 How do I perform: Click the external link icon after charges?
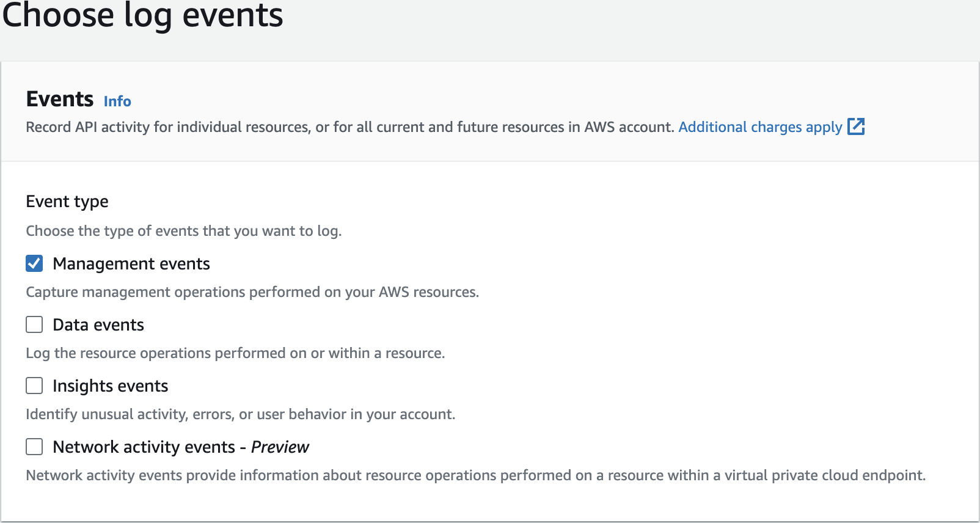click(856, 126)
